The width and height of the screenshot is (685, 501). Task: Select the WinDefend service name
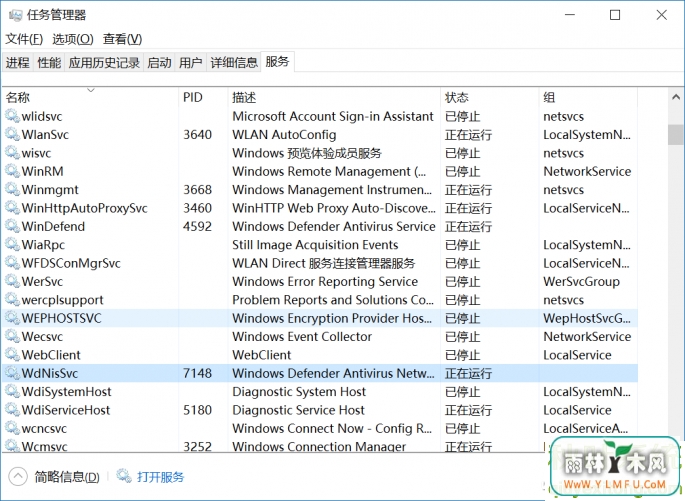point(53,226)
